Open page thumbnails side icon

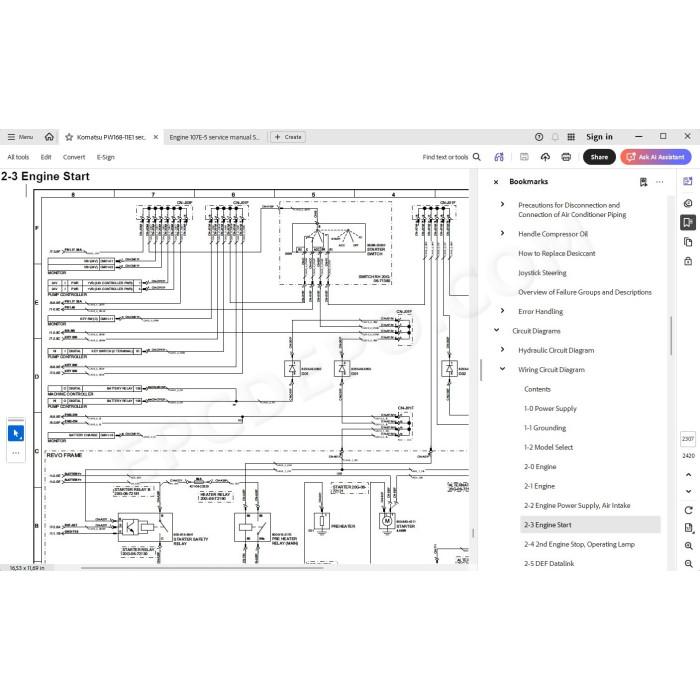click(688, 242)
